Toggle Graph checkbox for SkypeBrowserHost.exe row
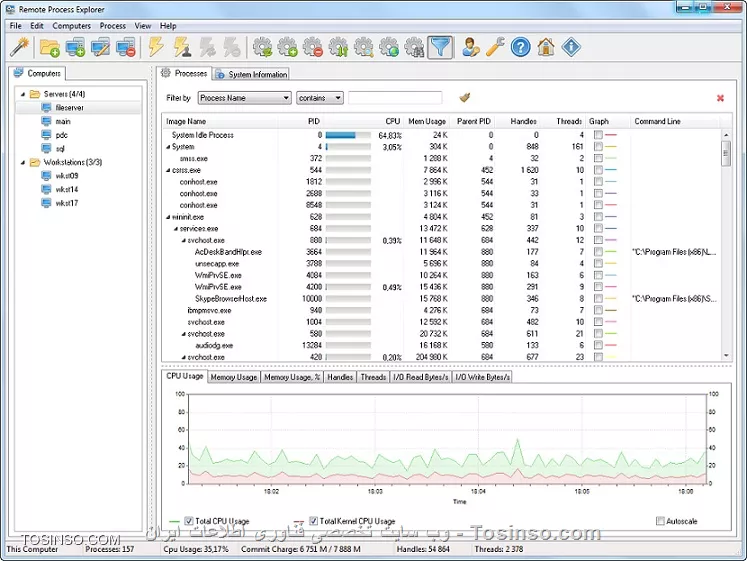Viewport: 747px width, 561px height. 598,299
